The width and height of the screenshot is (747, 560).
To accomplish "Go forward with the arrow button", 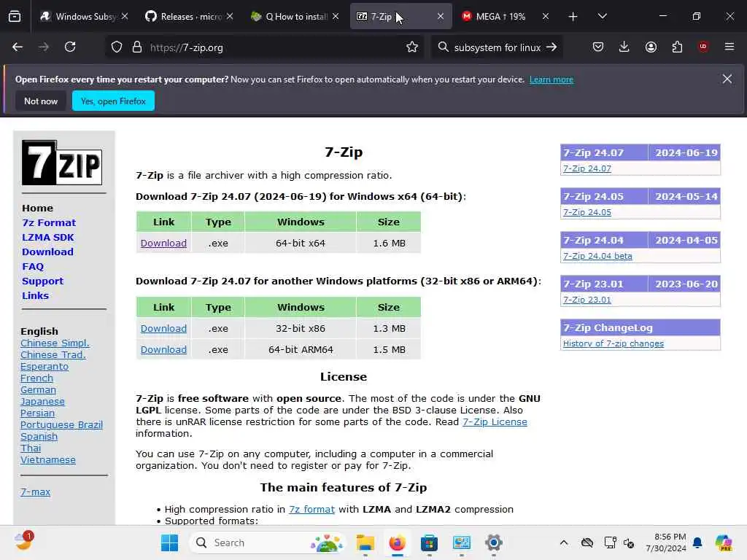I will [x=43, y=47].
